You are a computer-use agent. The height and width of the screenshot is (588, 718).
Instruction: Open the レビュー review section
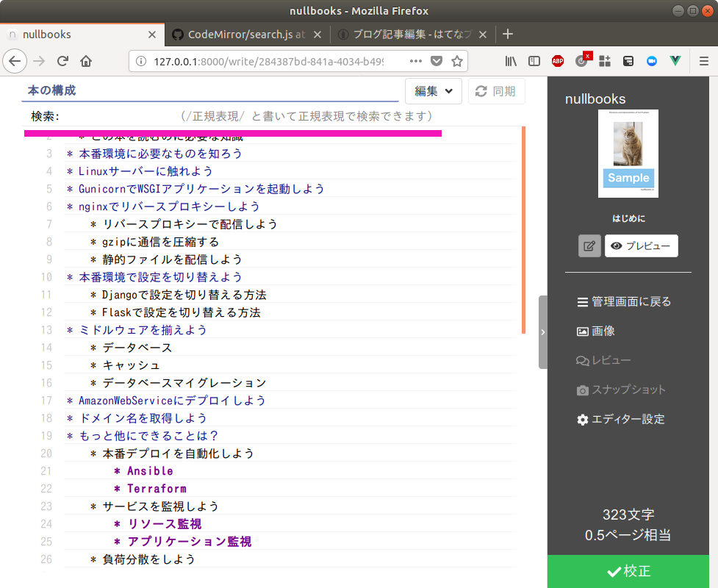tap(603, 360)
